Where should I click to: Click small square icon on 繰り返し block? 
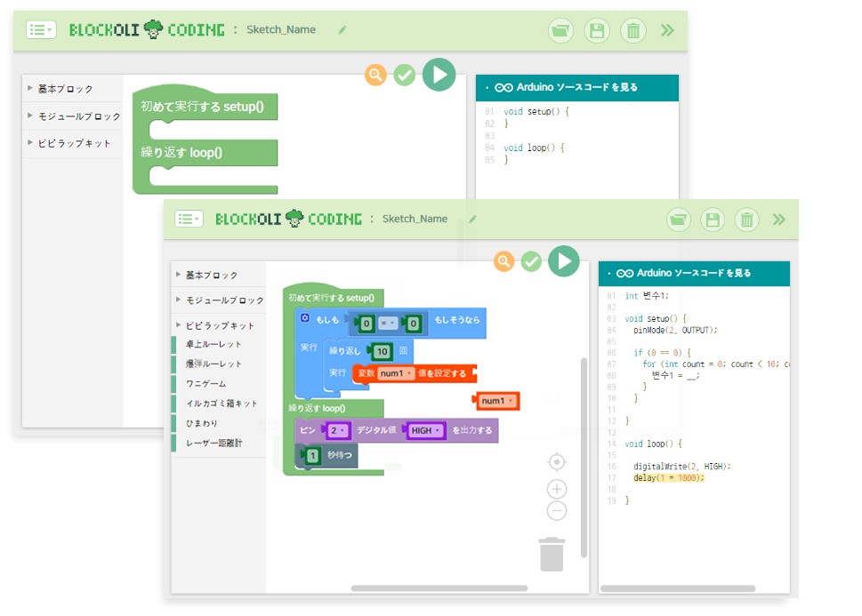404,350
